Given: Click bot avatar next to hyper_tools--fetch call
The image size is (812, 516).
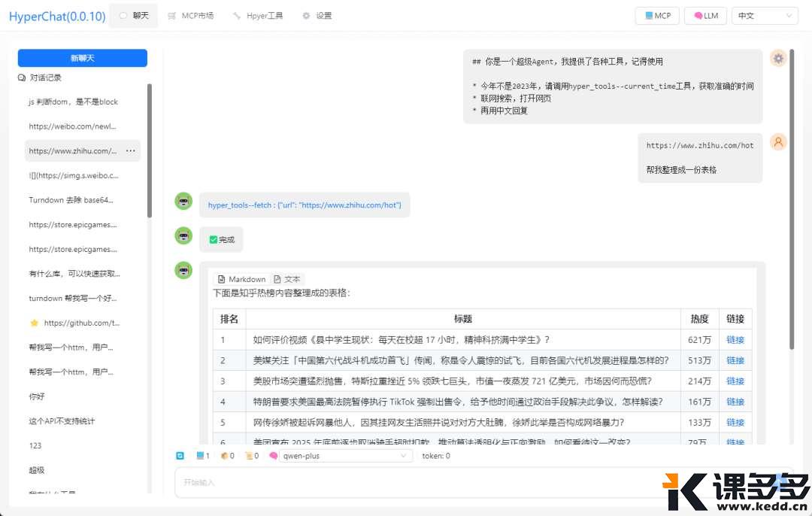Looking at the screenshot, I should (x=183, y=201).
